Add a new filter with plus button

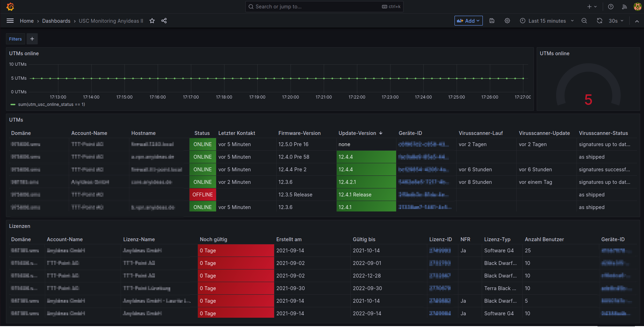(32, 39)
